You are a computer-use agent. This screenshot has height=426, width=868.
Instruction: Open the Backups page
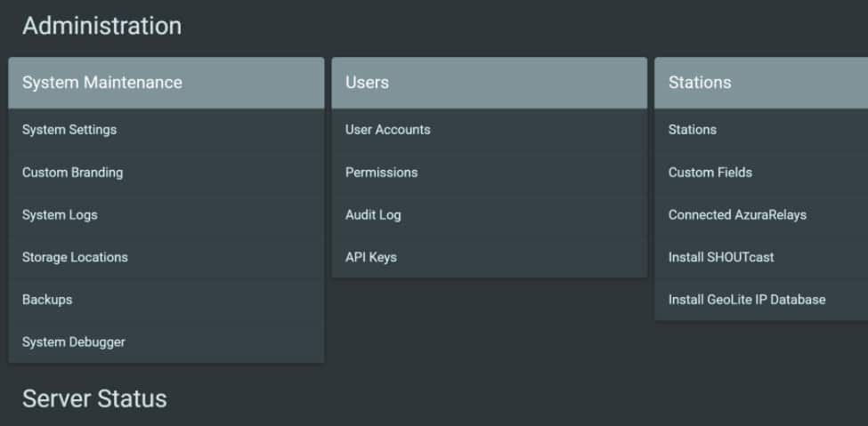47,300
